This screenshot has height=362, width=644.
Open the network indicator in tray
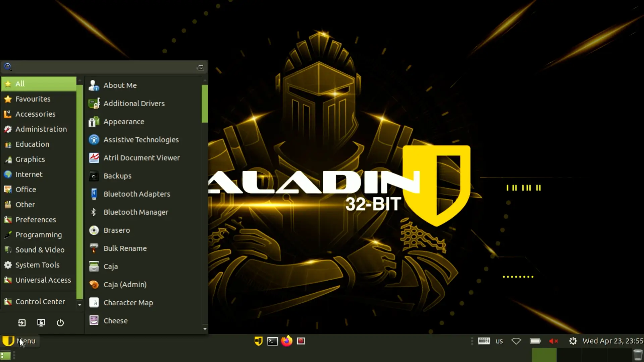[x=516, y=341]
